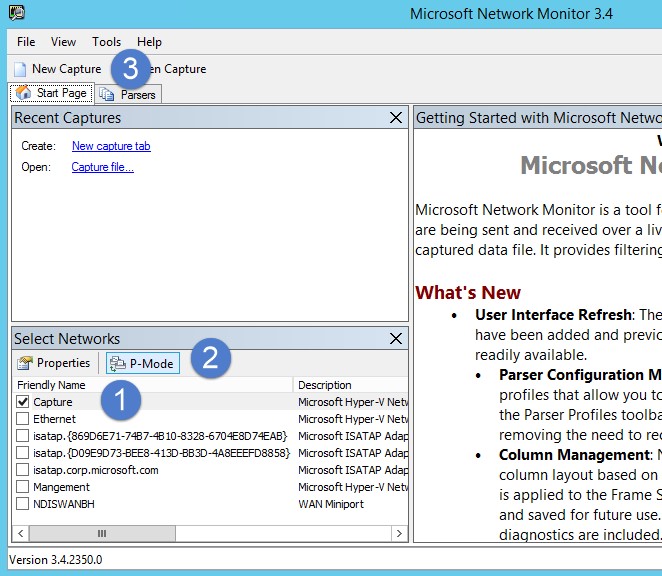
Task: Open the Help menu
Action: [x=149, y=42]
